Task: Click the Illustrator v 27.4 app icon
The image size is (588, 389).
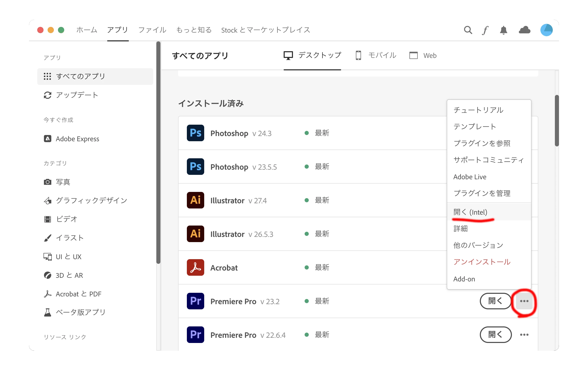Action: coord(195,200)
